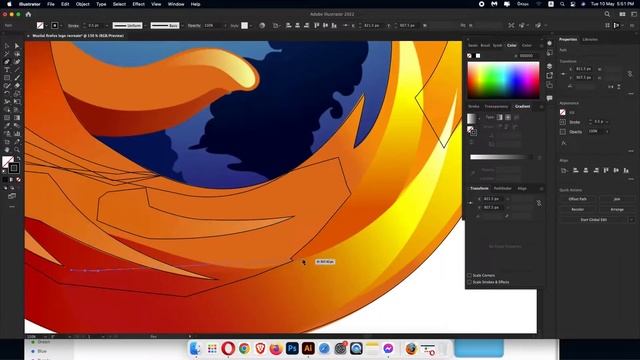Click the Arrange button

pyautogui.click(x=617, y=209)
